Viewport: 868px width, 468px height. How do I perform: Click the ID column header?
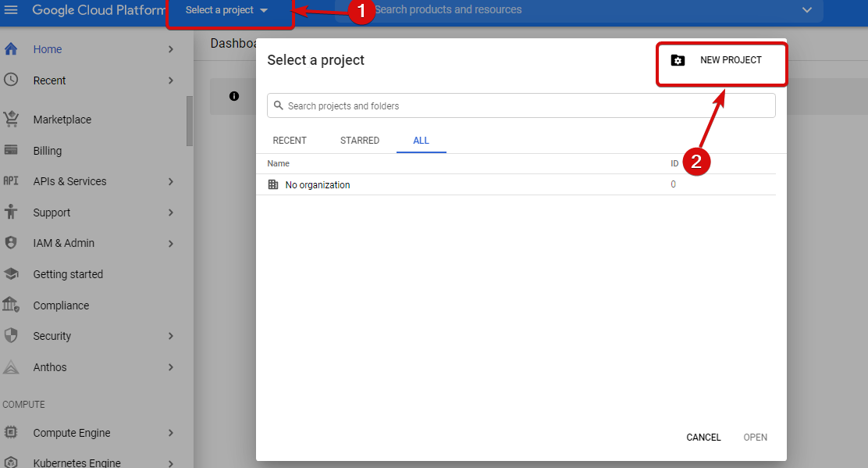(674, 163)
